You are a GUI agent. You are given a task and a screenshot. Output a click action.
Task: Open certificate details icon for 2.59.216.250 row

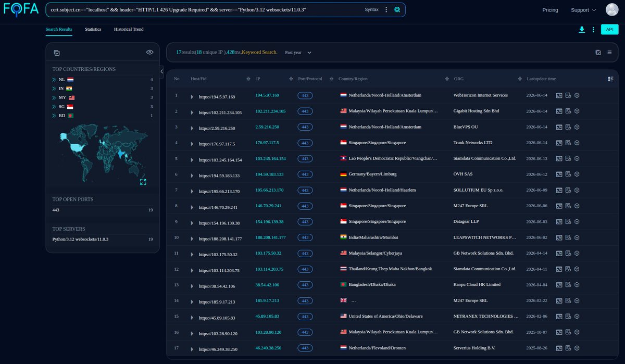point(568,127)
